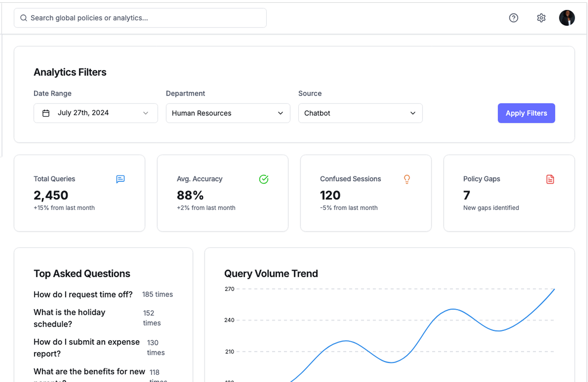Click the Avg. Accuracy checkmark icon

264,179
